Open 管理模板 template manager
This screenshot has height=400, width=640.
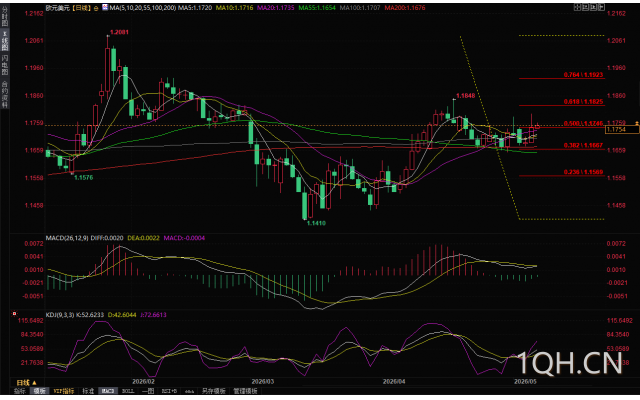click(245, 391)
